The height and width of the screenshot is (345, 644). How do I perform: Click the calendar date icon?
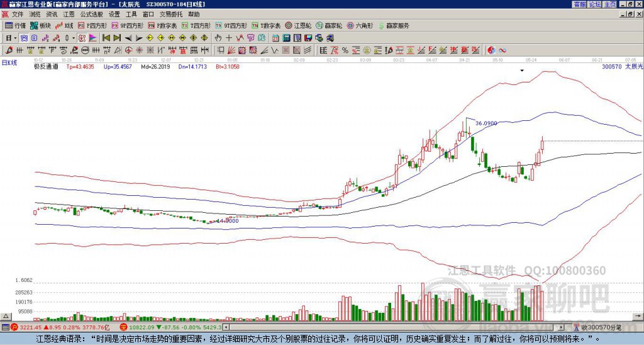coord(275,38)
